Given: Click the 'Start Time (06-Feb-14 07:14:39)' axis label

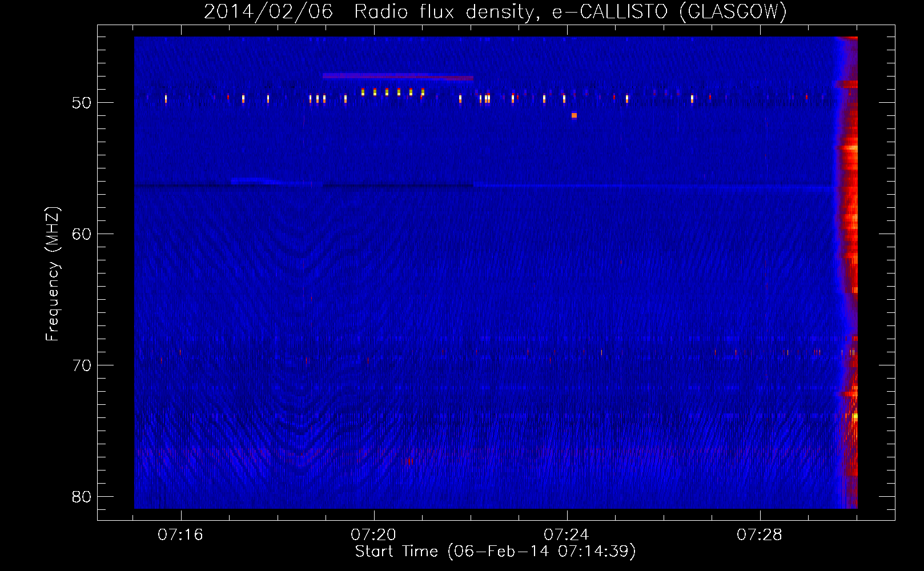Looking at the screenshot, I should (495, 552).
